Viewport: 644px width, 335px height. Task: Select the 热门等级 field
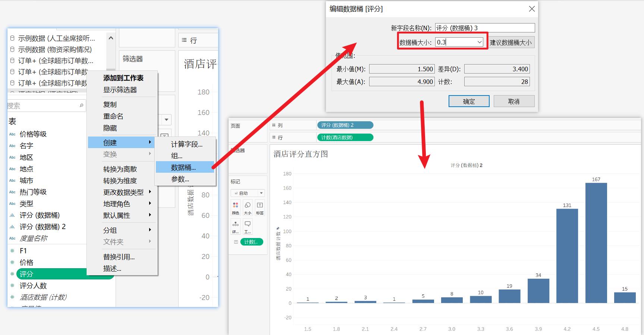[33, 192]
